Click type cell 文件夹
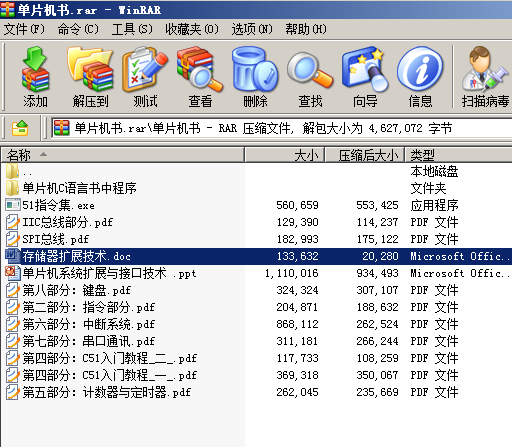Viewport: 512px width, 447px height. tap(428, 188)
